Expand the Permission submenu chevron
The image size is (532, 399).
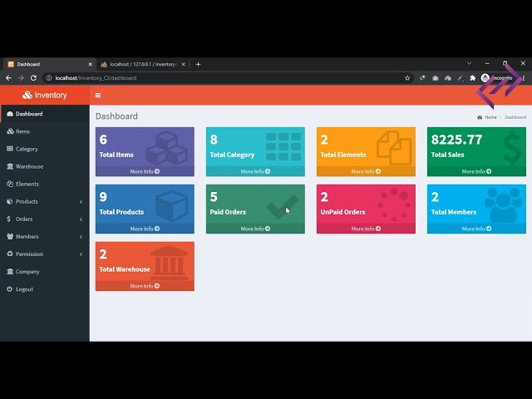[81, 254]
